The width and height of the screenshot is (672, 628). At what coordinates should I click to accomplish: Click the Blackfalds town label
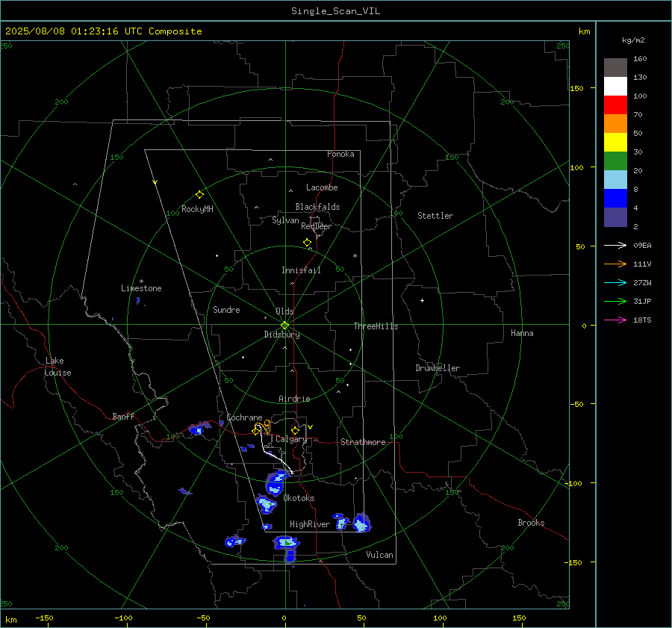click(x=317, y=207)
